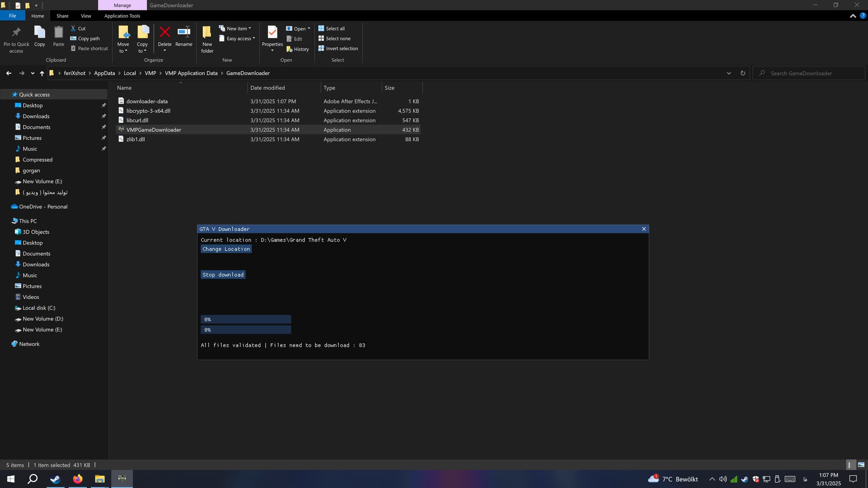Viewport: 868px width, 488px height.
Task: Click the Change Location button
Action: pos(226,249)
